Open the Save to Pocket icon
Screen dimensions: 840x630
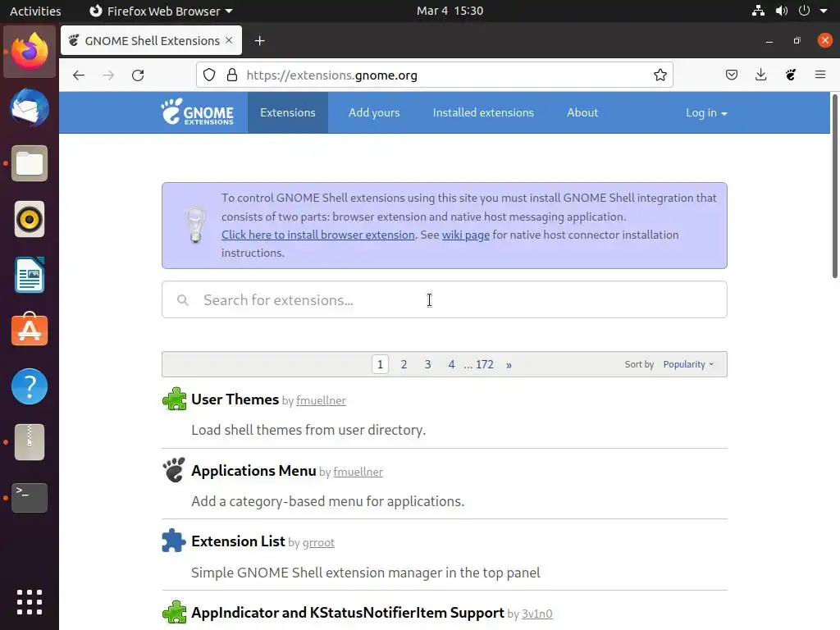tap(731, 75)
